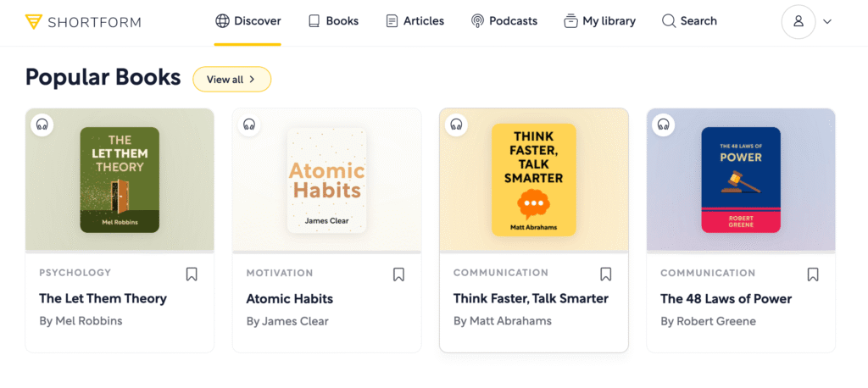Click COMMUNICATION label on 48 Laws card
The height and width of the screenshot is (388, 868).
(x=708, y=273)
